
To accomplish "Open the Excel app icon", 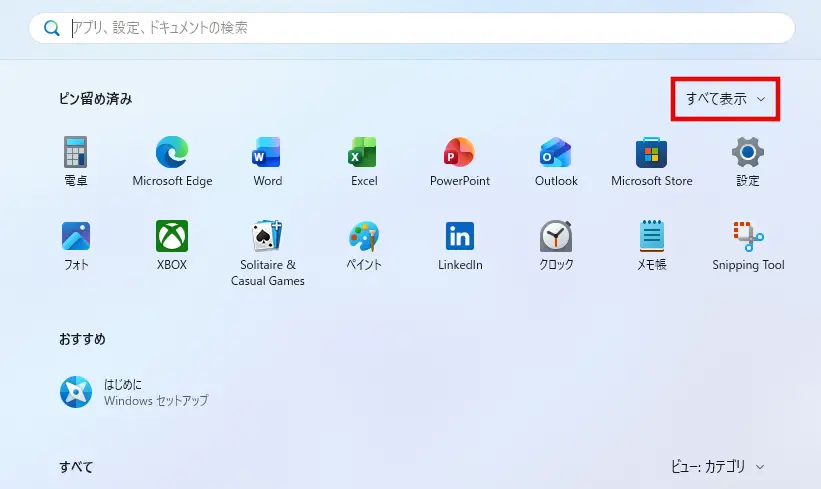I will pos(363,152).
